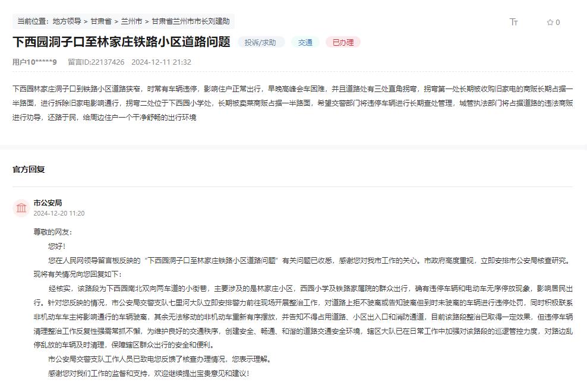Click the 交通 category tag
The width and height of the screenshot is (587, 392).
click(305, 43)
